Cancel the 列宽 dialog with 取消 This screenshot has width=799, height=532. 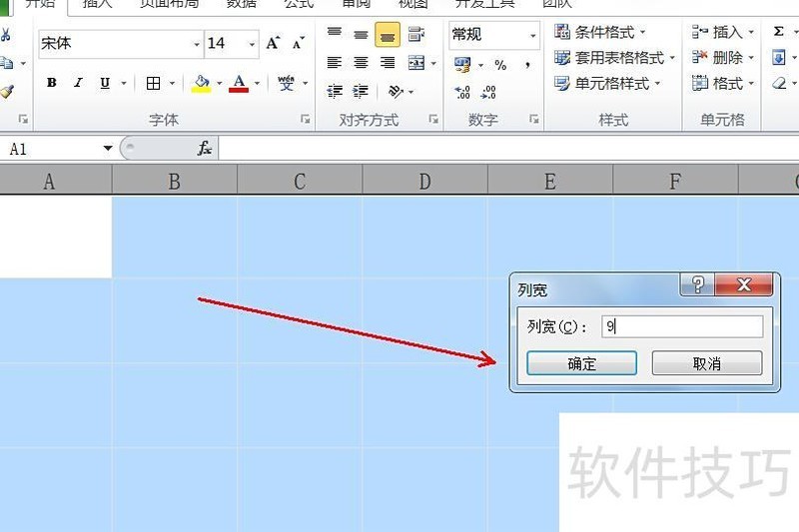click(x=707, y=363)
